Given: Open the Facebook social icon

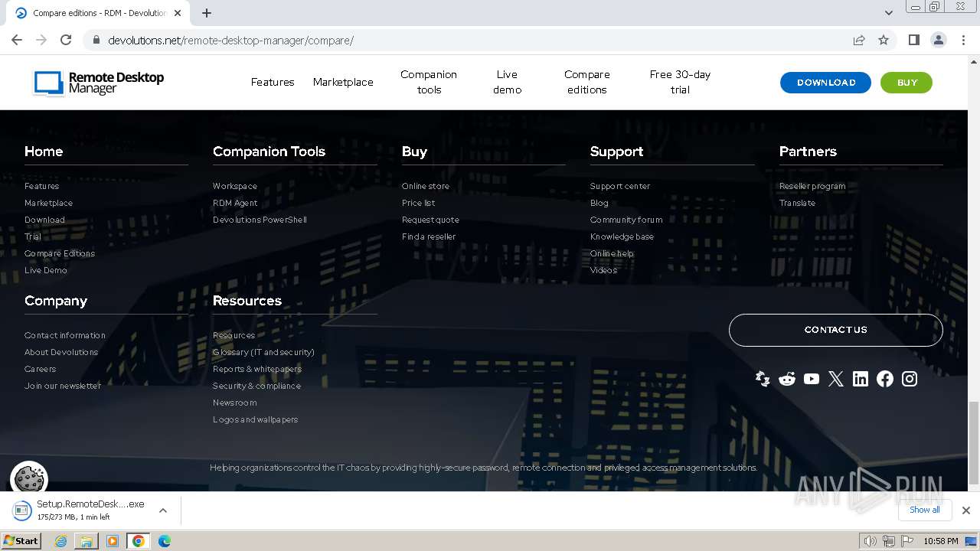Looking at the screenshot, I should [x=885, y=379].
